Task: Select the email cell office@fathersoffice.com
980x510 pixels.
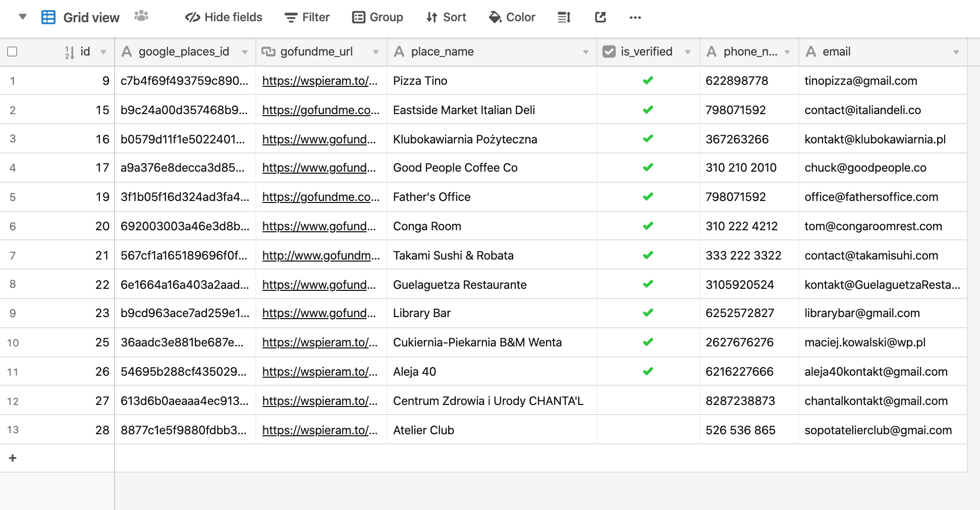Action: click(883, 197)
